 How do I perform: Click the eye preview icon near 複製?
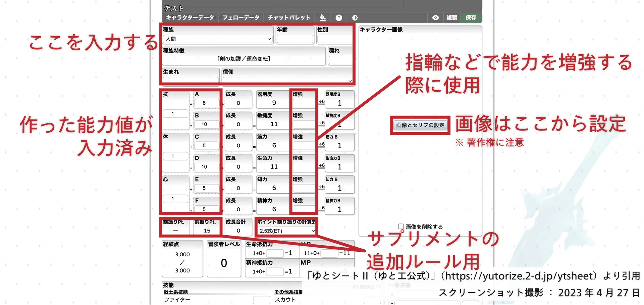point(435,18)
